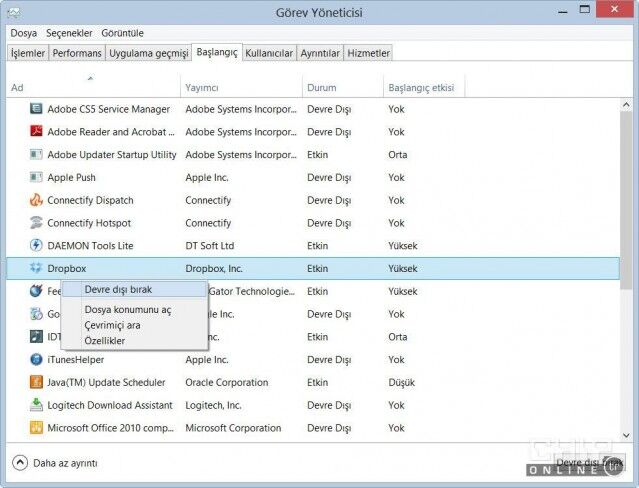Select Dosya konumunu aç menu entry

tap(127, 310)
